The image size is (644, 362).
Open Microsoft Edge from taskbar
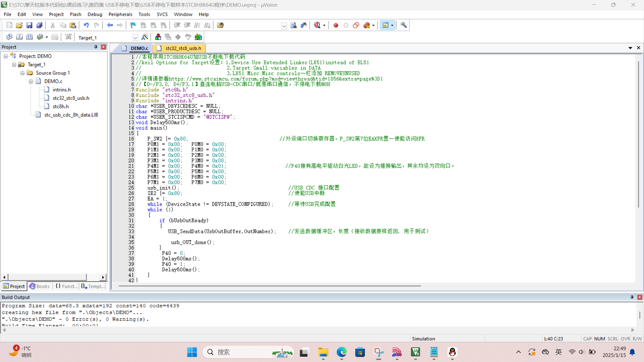(341, 352)
